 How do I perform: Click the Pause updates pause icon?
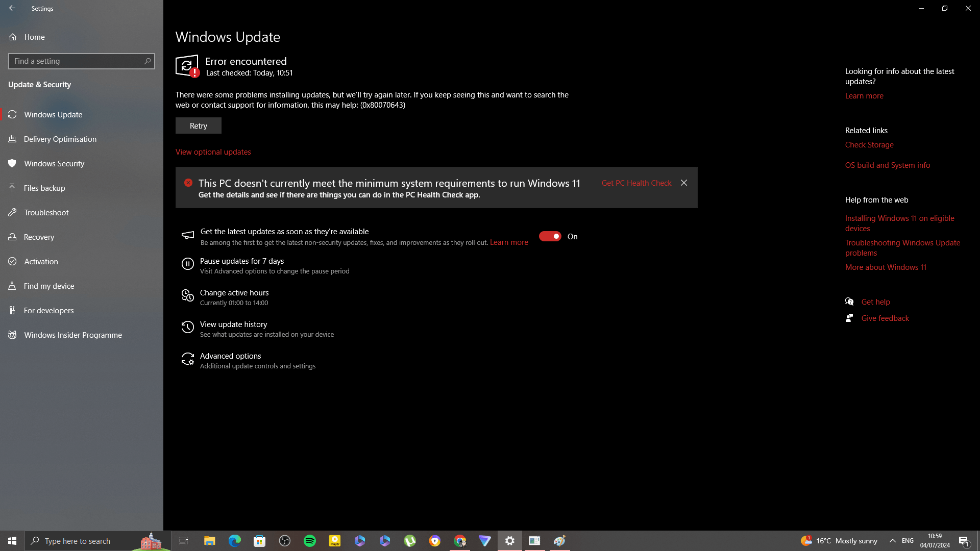[x=187, y=264]
